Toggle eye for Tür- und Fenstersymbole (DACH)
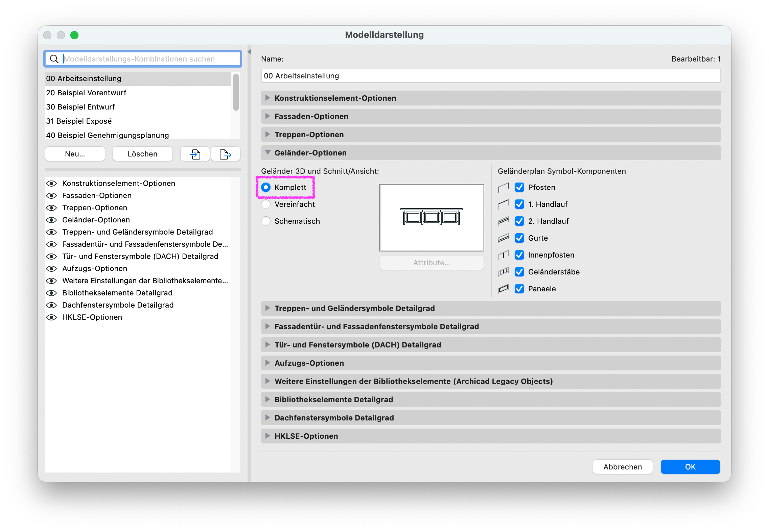The width and height of the screenshot is (769, 532). click(x=51, y=257)
